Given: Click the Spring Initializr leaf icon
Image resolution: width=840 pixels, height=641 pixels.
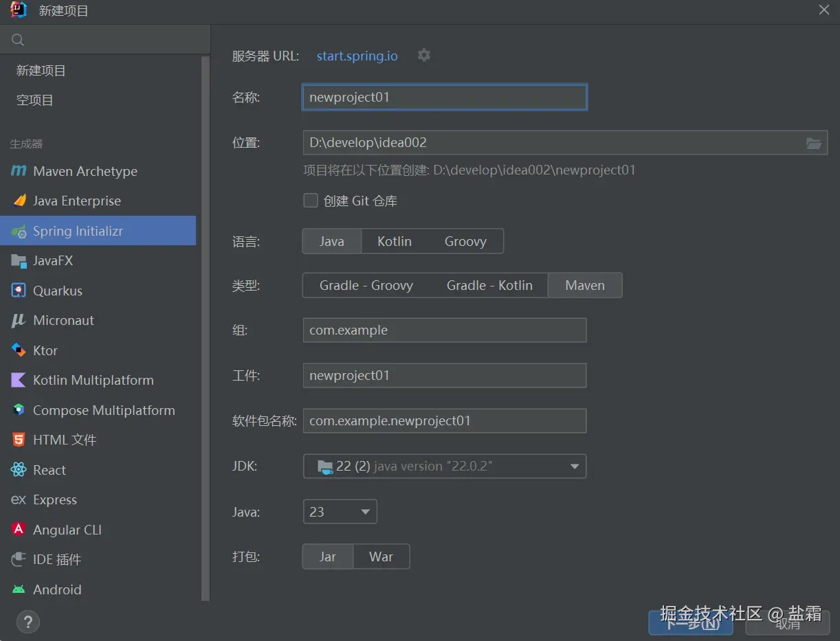Looking at the screenshot, I should click(19, 231).
